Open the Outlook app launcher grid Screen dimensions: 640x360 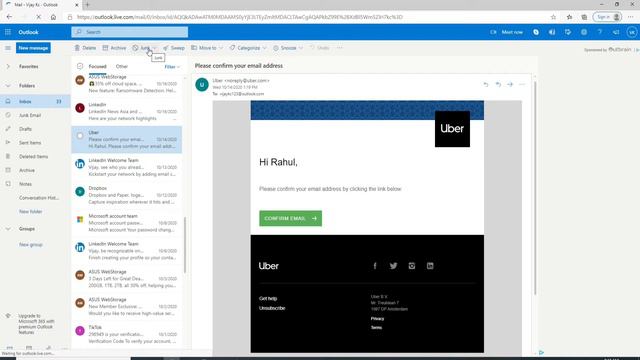(8, 32)
